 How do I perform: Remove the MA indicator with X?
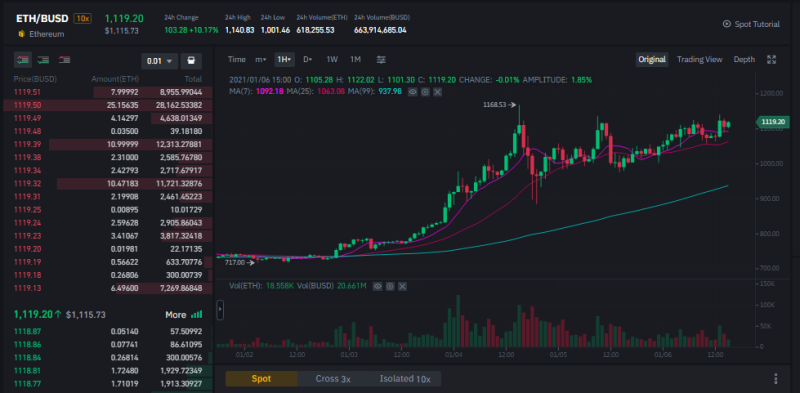coord(437,92)
